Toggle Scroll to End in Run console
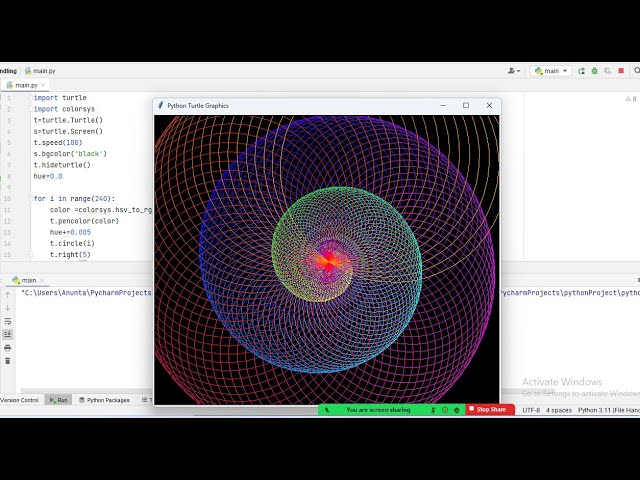 [x=7, y=334]
